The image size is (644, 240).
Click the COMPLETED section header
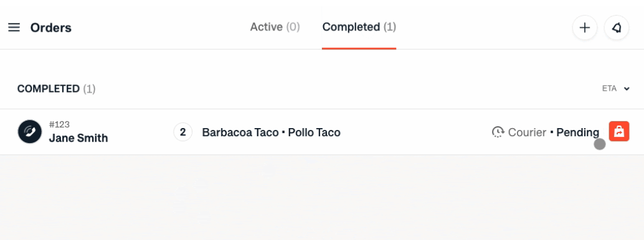56,89
